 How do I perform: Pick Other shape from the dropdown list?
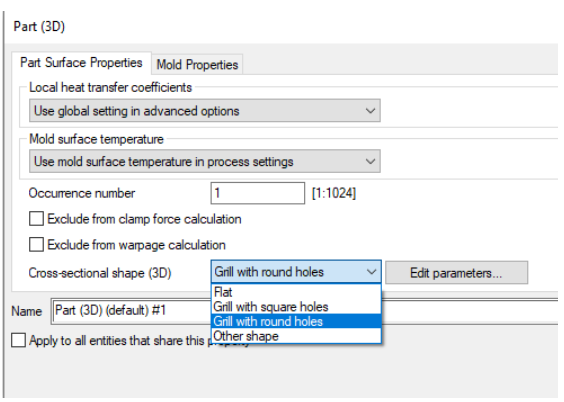296,336
